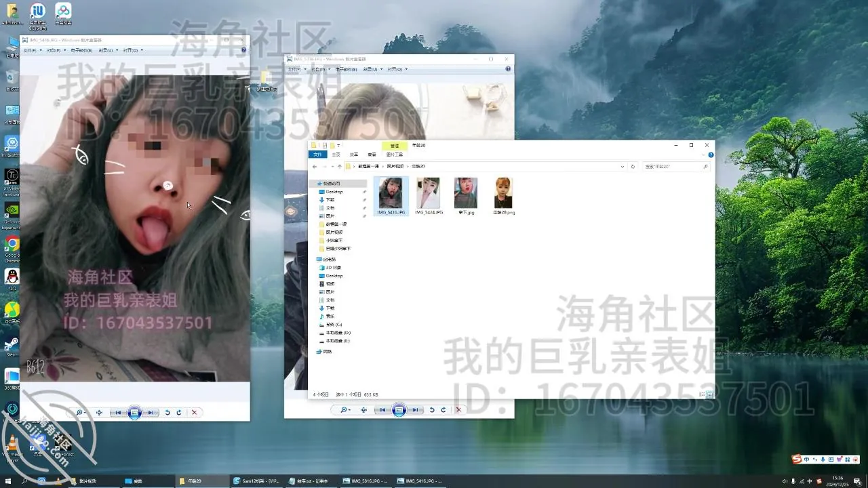Click help icon in IMG_5316 viewer
This screenshot has height=488, width=868.
tap(507, 69)
